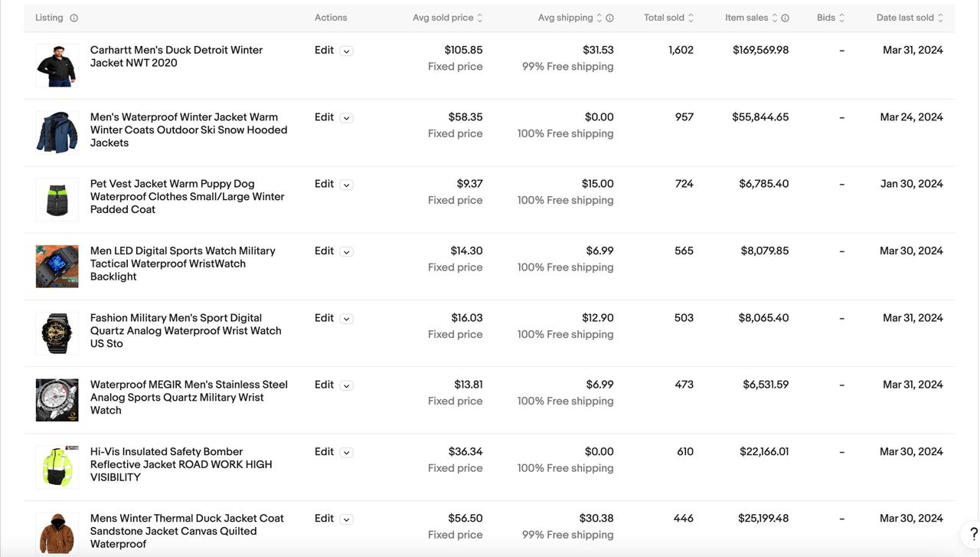Open Carhartt Men's Duck Detroit Winter Jacket listing

176,57
